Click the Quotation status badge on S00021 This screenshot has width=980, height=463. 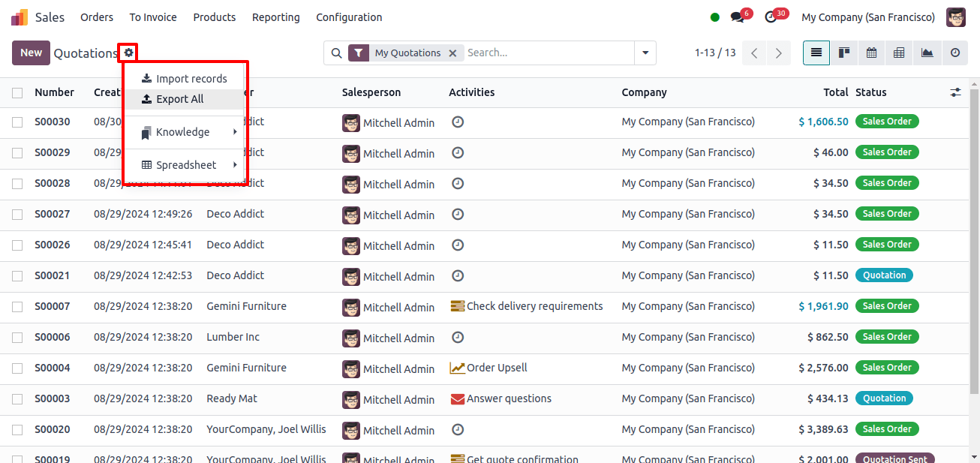coord(884,275)
